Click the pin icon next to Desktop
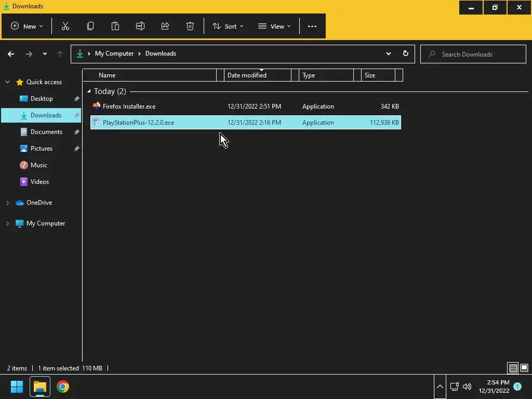 77,99
